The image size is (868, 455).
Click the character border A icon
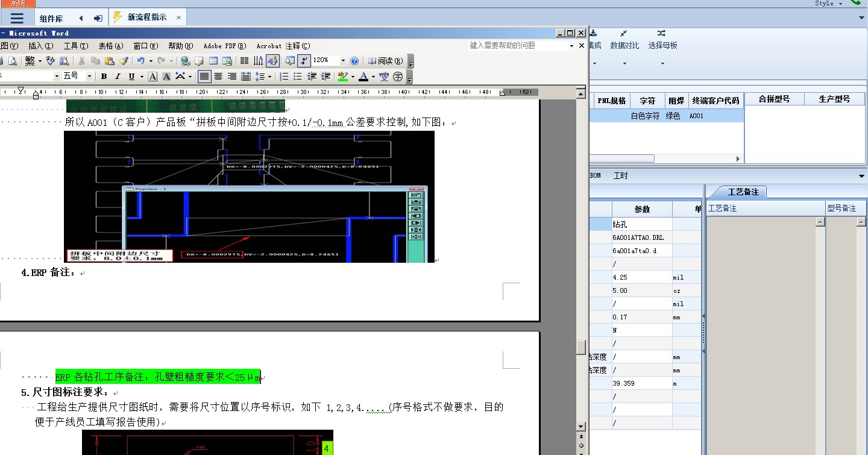152,77
